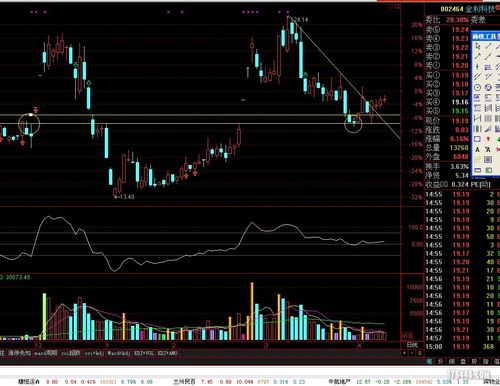Click the 14:57 tick row

click(x=463, y=338)
